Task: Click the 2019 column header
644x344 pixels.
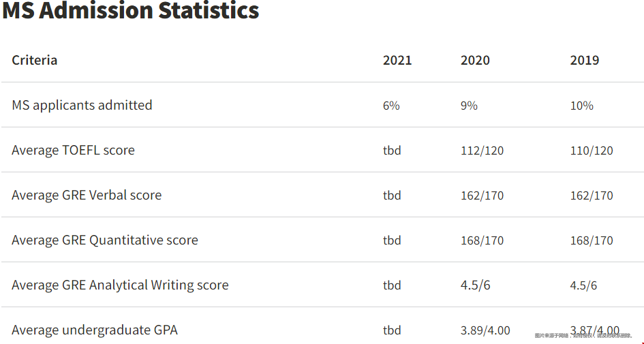Action: [x=585, y=61]
